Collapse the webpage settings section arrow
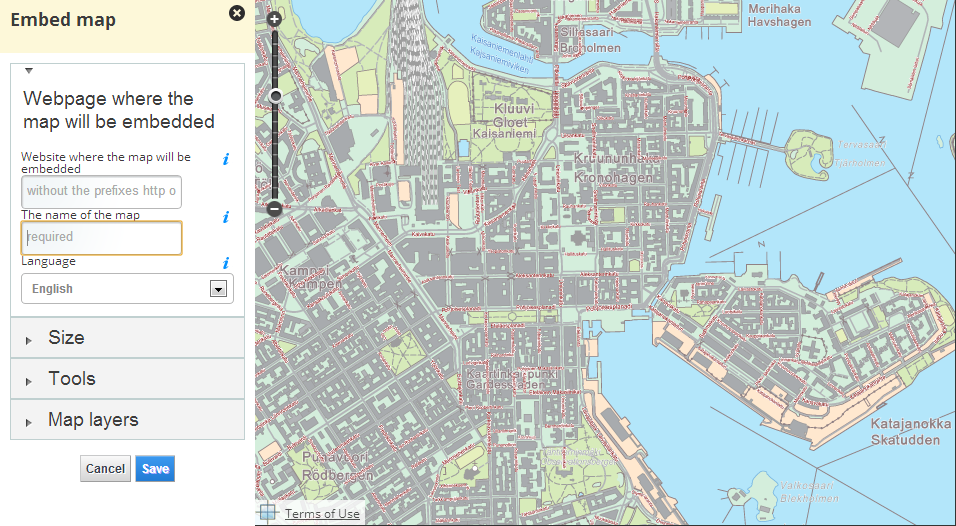Screen dimensions: 956x526 point(29,71)
